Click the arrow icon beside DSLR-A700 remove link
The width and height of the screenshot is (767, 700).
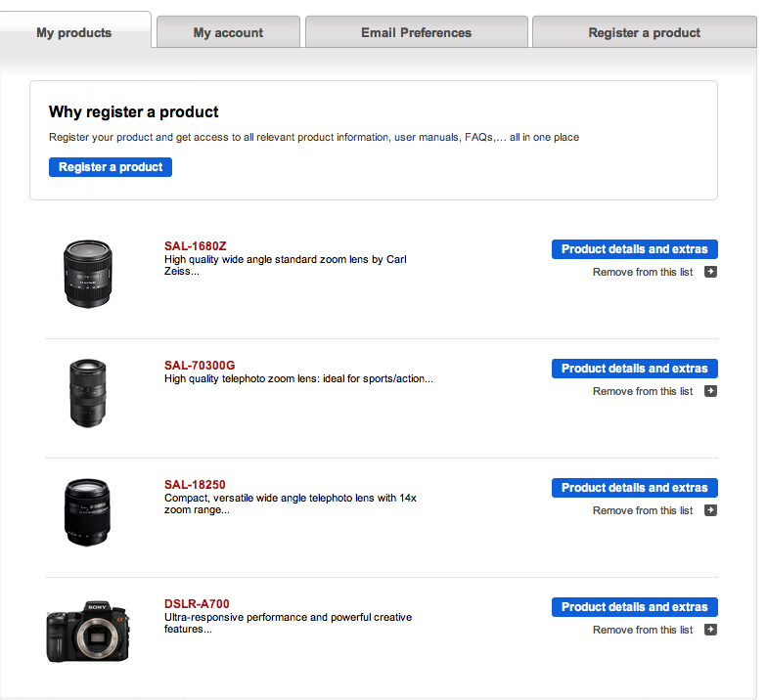pos(711,631)
